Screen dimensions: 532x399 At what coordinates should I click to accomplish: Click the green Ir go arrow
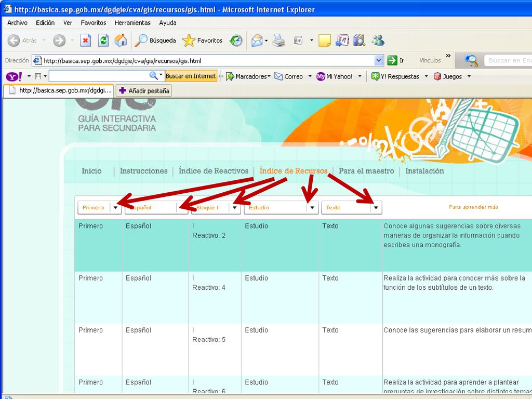(x=392, y=60)
